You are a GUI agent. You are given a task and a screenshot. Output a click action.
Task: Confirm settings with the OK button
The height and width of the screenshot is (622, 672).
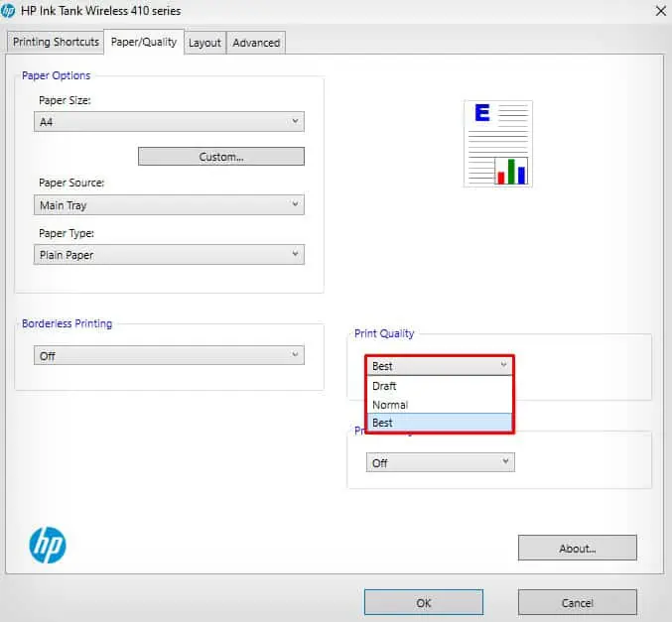(424, 602)
